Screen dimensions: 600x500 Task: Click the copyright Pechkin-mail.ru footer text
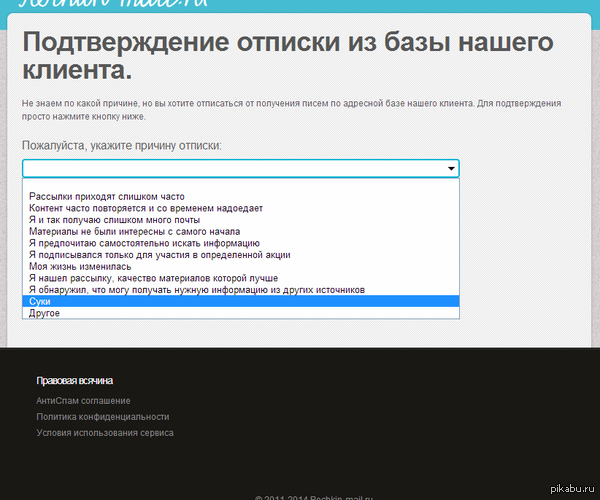pos(313,496)
